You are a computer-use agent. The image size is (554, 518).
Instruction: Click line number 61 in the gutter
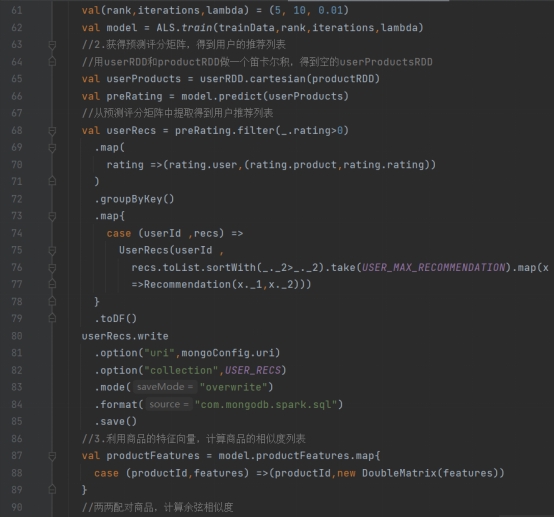pos(17,10)
